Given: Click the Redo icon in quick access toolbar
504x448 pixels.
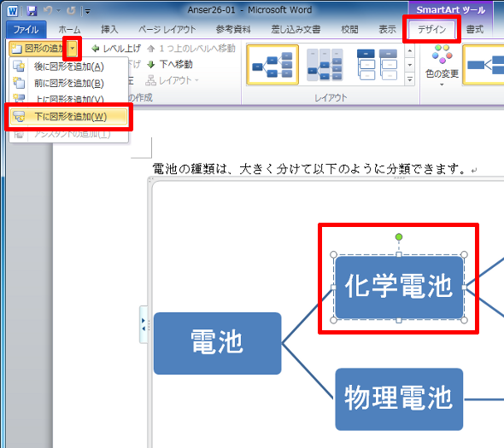Looking at the screenshot, I should pos(71,11).
